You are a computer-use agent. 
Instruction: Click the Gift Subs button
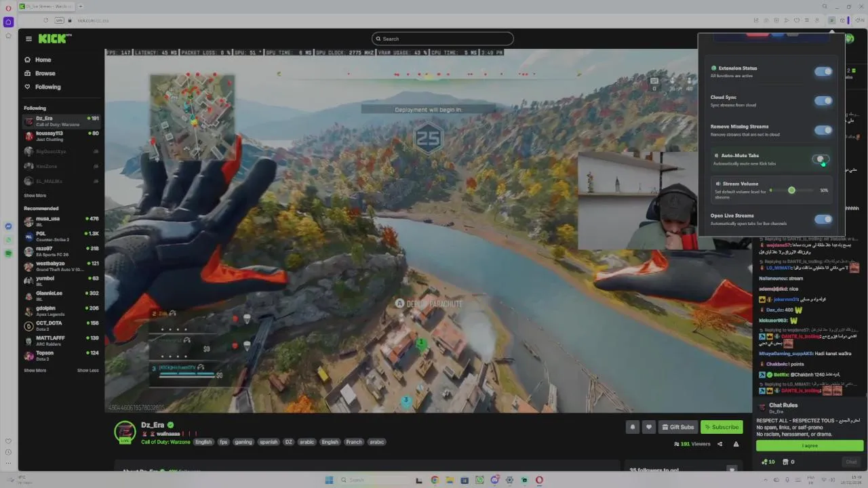[x=677, y=427]
